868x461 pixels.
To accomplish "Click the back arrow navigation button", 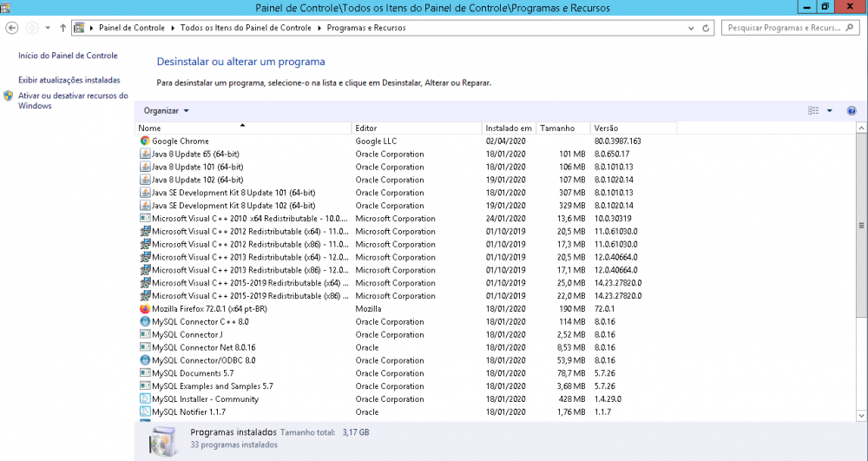I will coord(12,28).
